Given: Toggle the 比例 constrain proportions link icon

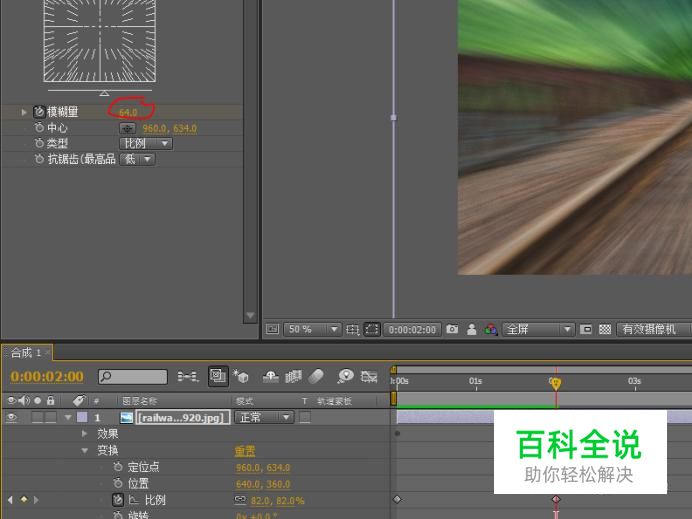Looking at the screenshot, I should (x=240, y=500).
